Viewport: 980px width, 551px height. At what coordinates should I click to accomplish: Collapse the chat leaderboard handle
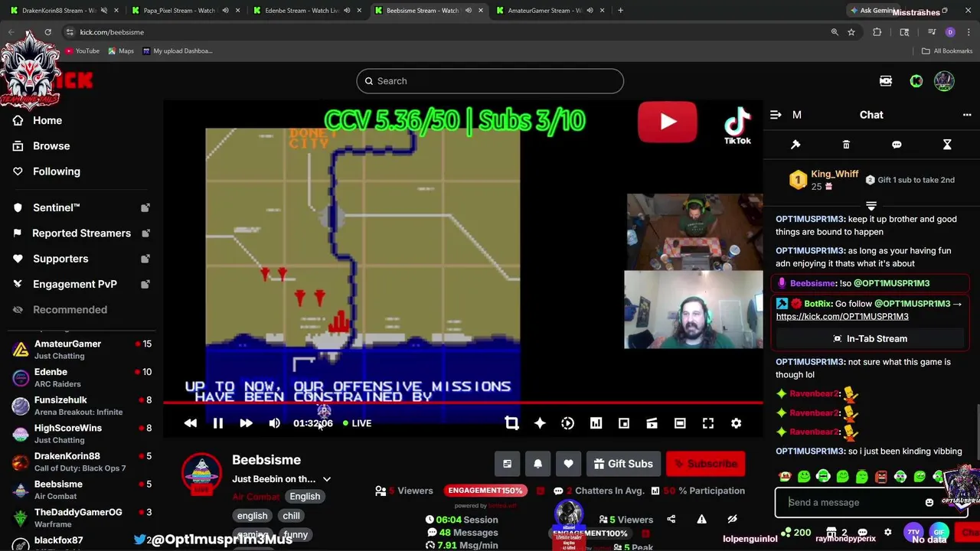pos(871,205)
